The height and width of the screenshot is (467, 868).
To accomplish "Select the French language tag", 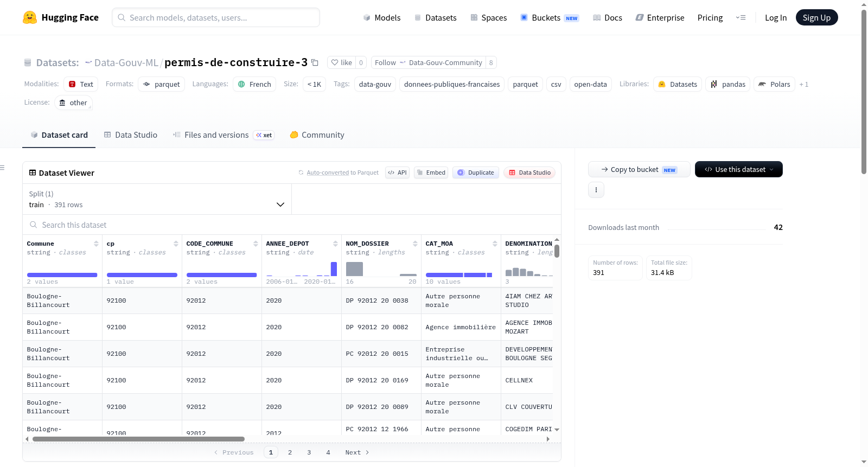I will pyautogui.click(x=254, y=84).
